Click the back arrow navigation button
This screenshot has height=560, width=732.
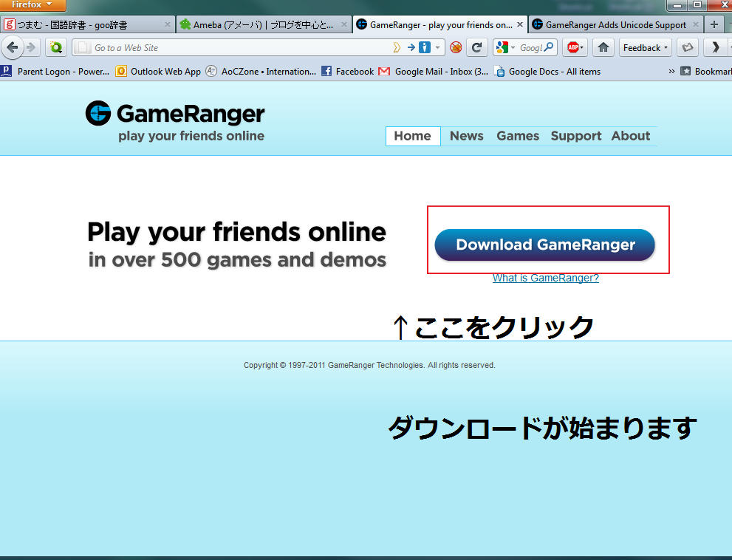coord(12,48)
